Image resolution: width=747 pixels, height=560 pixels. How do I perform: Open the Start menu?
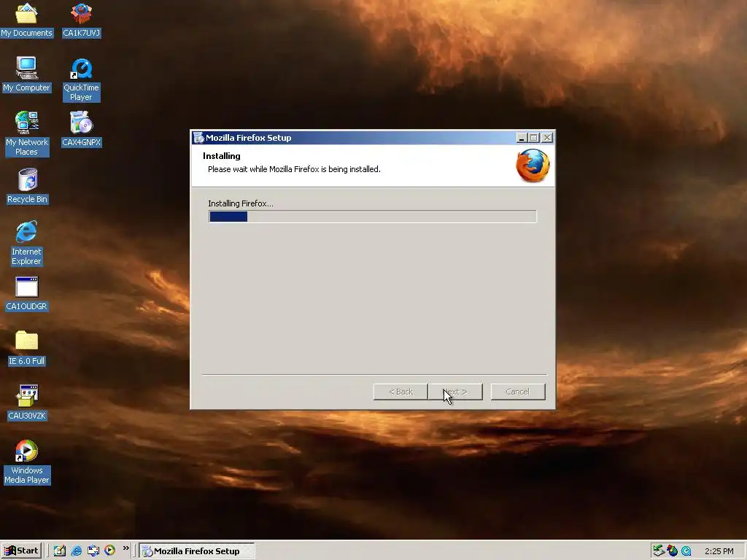pyautogui.click(x=21, y=551)
